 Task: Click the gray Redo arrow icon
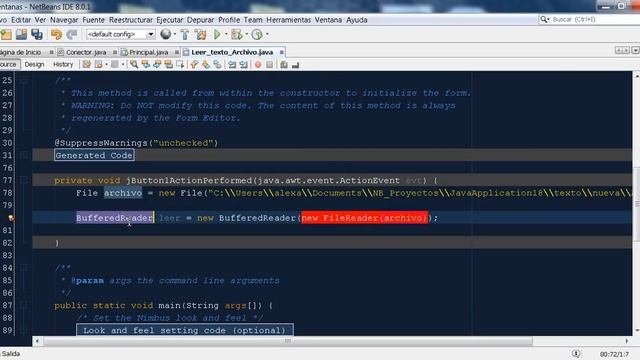(72, 35)
